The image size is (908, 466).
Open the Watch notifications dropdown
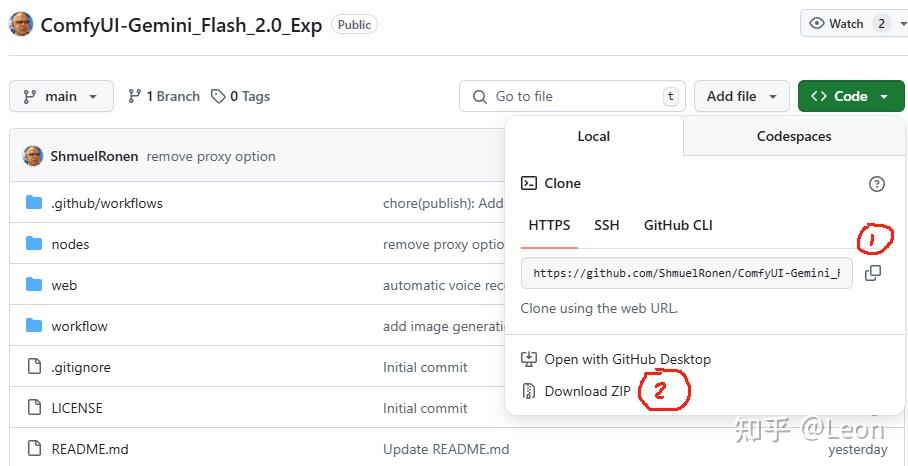tap(849, 24)
